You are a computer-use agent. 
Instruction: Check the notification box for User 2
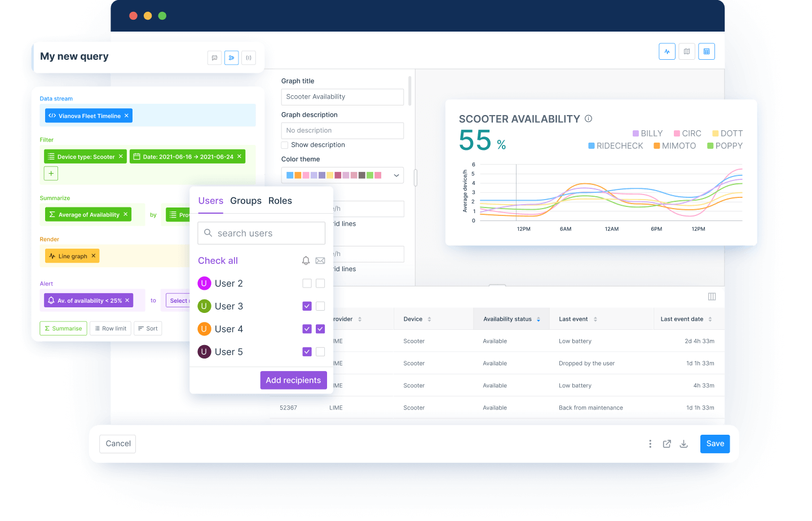tap(307, 284)
